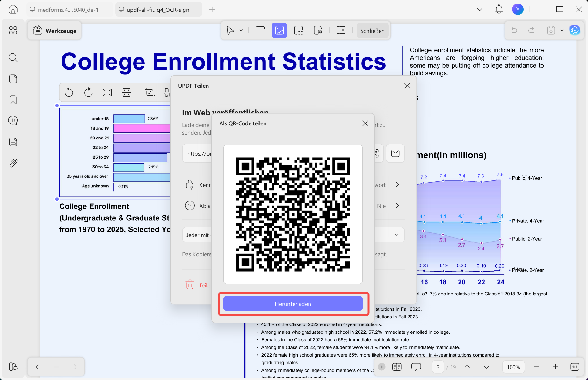Go to next page with down chevron
Viewport: 588px width, 380px height.
point(486,367)
